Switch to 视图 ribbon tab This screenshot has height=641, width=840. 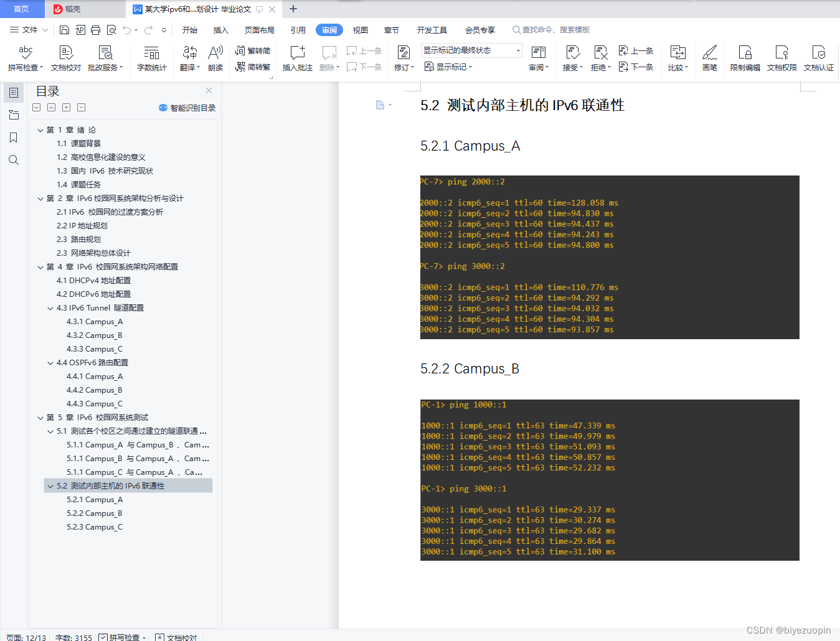tap(361, 30)
